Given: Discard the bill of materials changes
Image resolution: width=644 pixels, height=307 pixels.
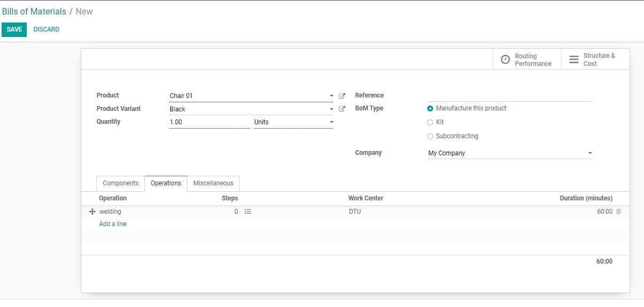Looking at the screenshot, I should pyautogui.click(x=46, y=29).
